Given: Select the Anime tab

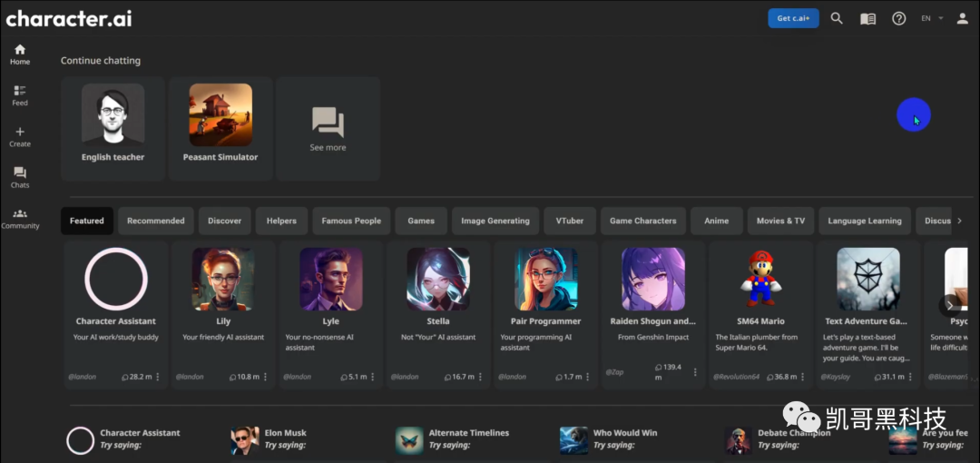Looking at the screenshot, I should point(716,221).
